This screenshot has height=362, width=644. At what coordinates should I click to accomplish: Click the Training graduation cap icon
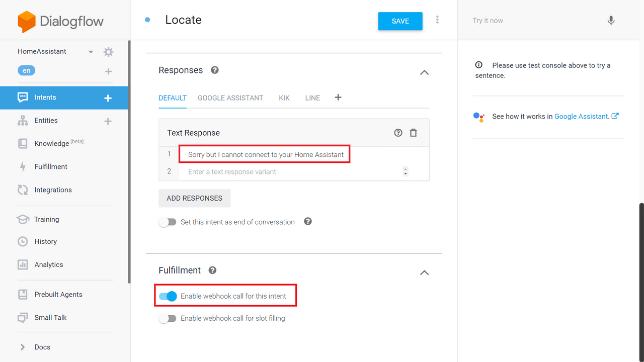tap(23, 219)
